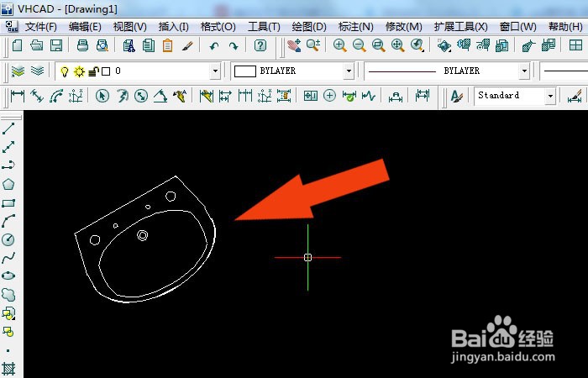Screen dimensions: 588x378
Task: Undo the last action
Action: [x=214, y=46]
